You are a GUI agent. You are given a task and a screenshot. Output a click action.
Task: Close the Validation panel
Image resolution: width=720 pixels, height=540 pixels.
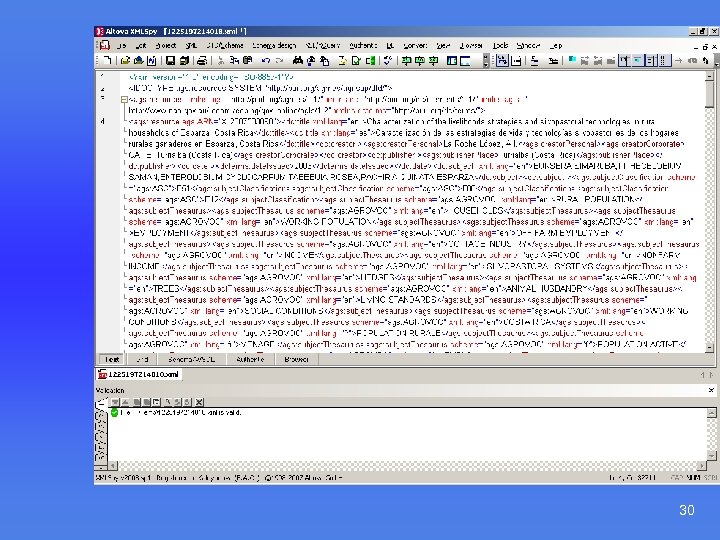(x=711, y=390)
